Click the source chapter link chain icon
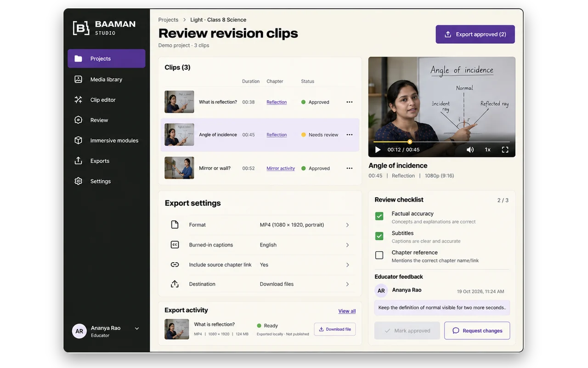This screenshot has width=588, height=368. pos(175,264)
